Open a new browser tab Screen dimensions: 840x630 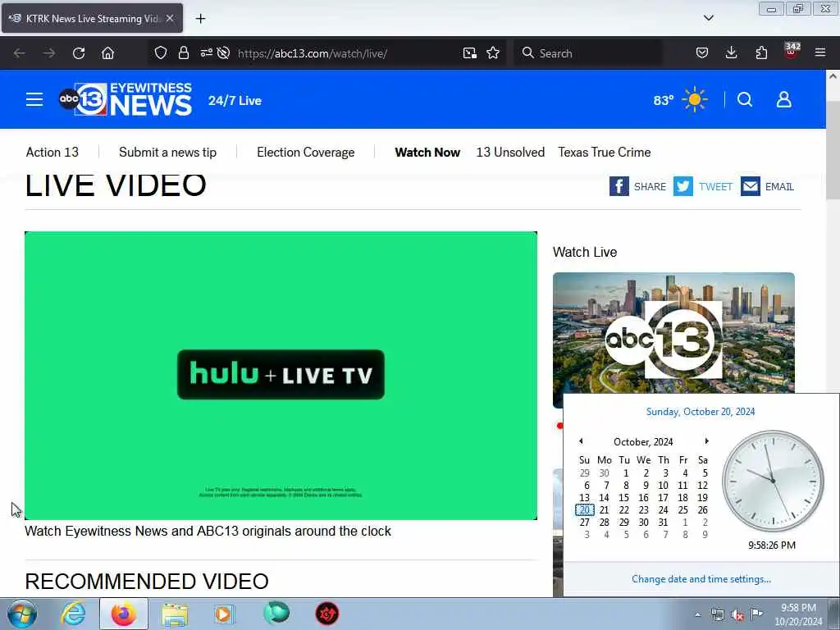pyautogui.click(x=200, y=19)
